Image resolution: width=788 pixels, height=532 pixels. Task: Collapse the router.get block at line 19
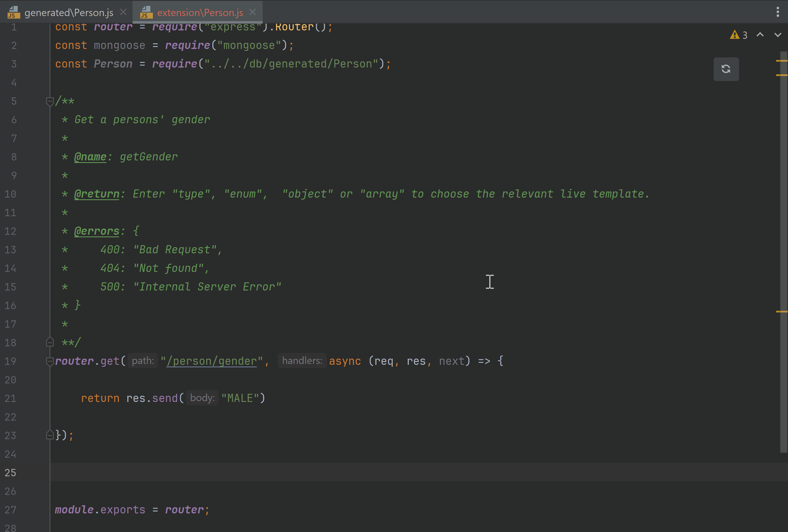pos(50,361)
